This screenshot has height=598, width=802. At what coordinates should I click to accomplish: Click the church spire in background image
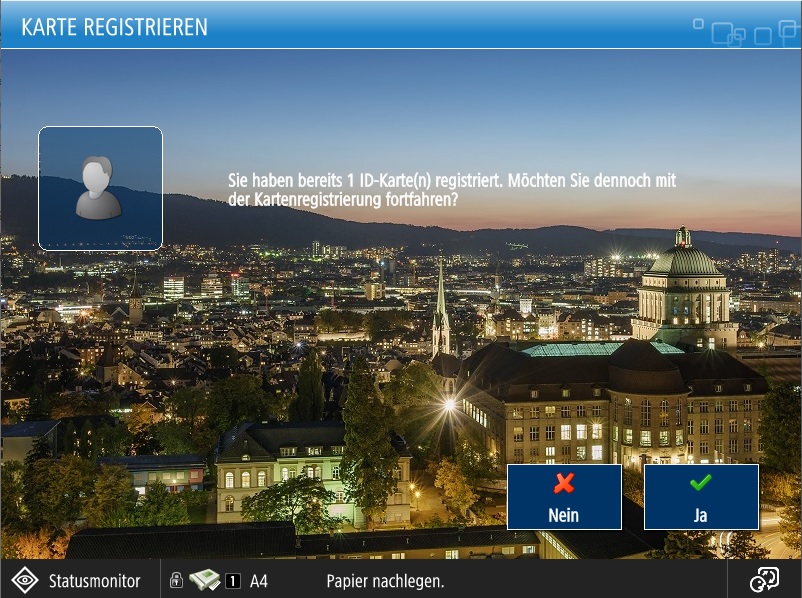point(440,300)
